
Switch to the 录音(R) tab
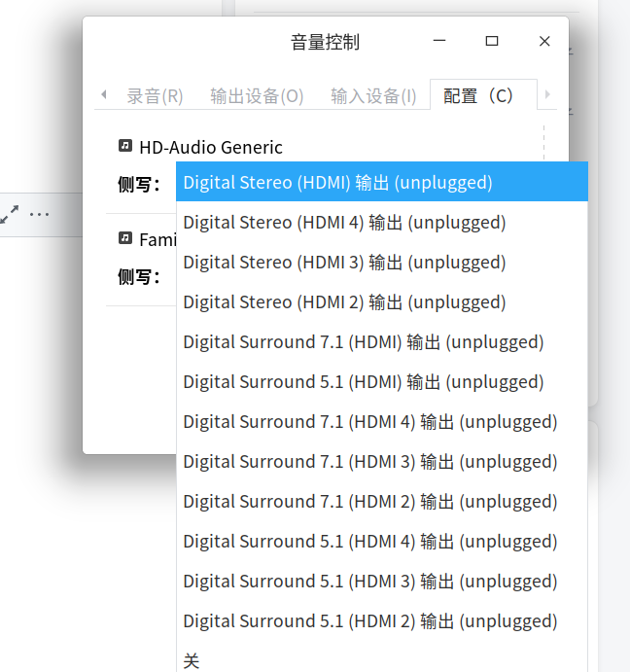click(x=155, y=95)
